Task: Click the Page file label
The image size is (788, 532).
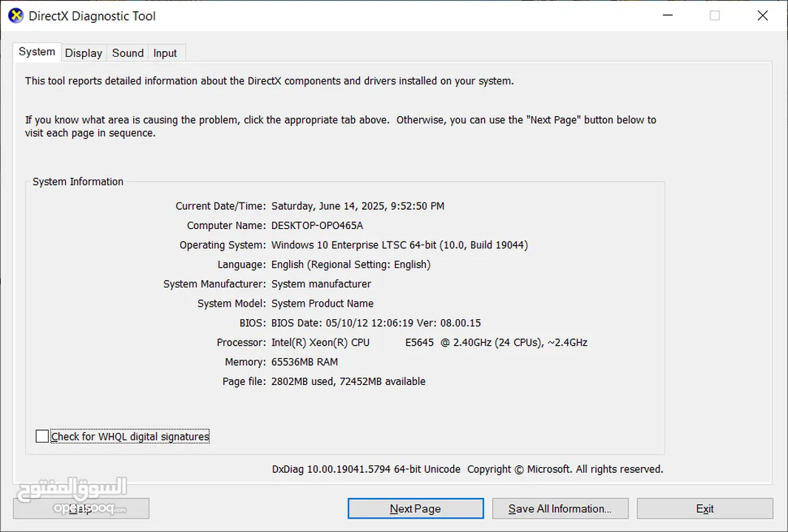Action: click(x=244, y=382)
